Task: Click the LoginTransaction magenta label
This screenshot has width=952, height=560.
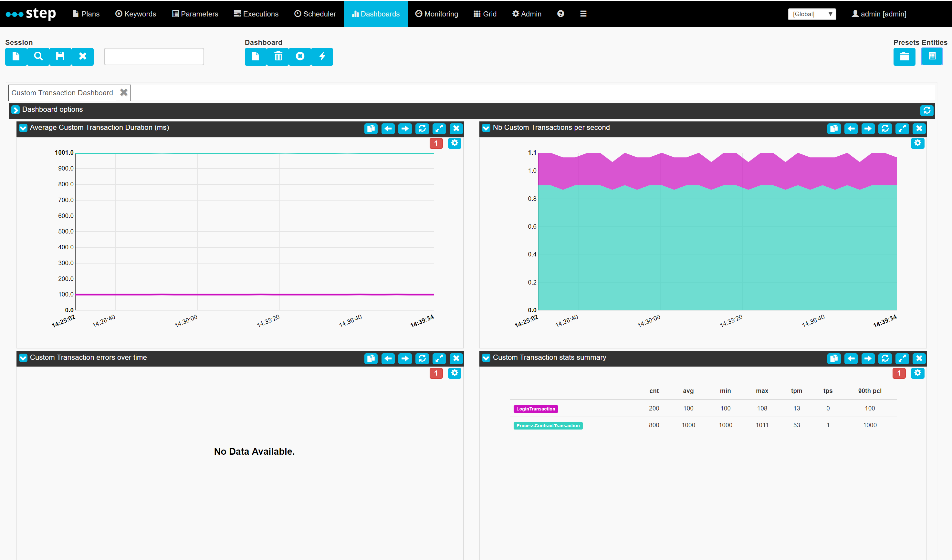Action: coord(536,409)
